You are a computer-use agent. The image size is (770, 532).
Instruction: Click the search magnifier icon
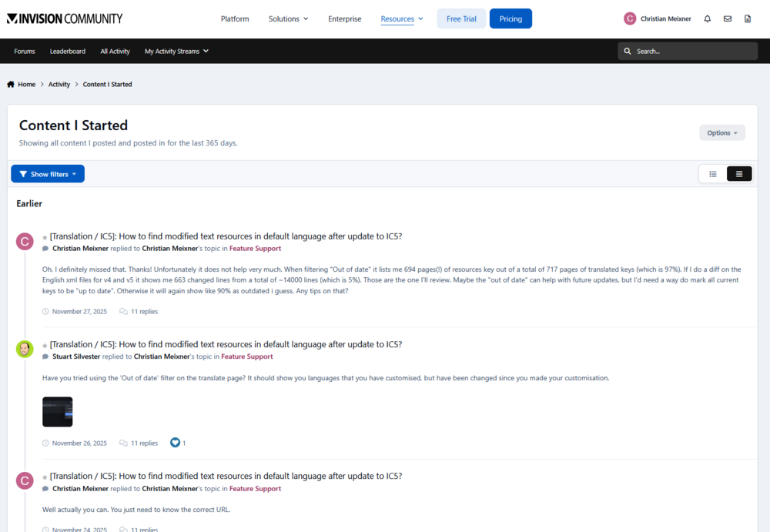[x=627, y=51]
